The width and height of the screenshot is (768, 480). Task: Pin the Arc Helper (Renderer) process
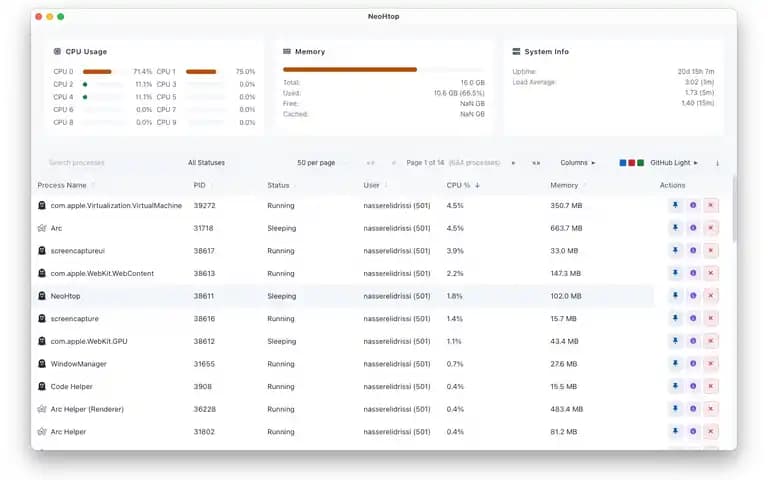pos(675,408)
